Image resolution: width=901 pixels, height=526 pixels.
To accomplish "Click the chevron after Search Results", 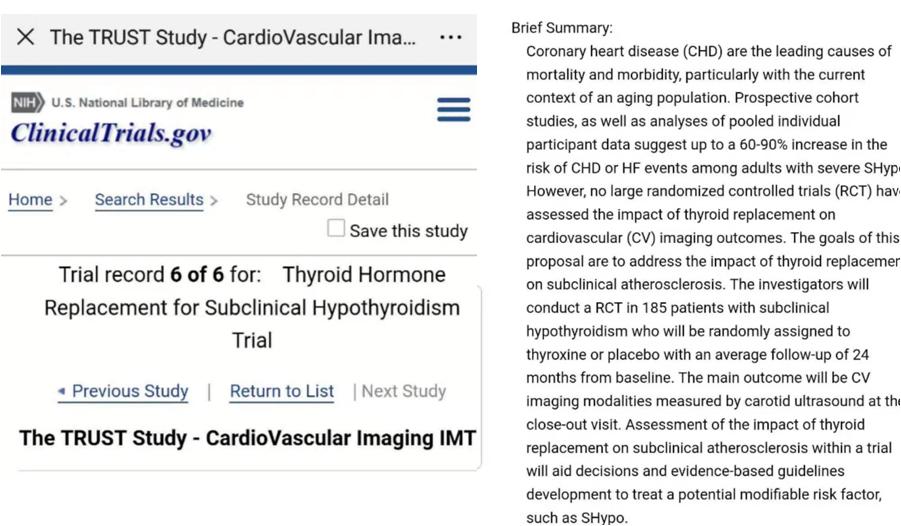I will [x=214, y=200].
